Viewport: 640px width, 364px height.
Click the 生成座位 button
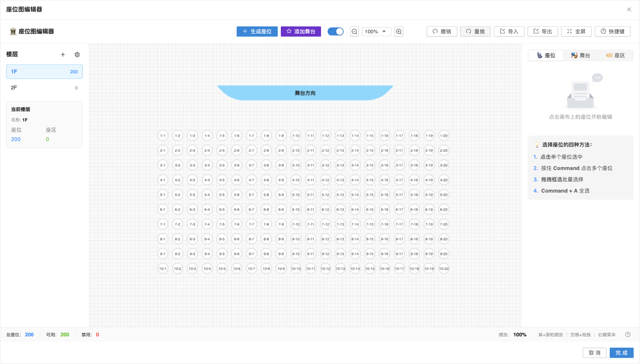[257, 32]
